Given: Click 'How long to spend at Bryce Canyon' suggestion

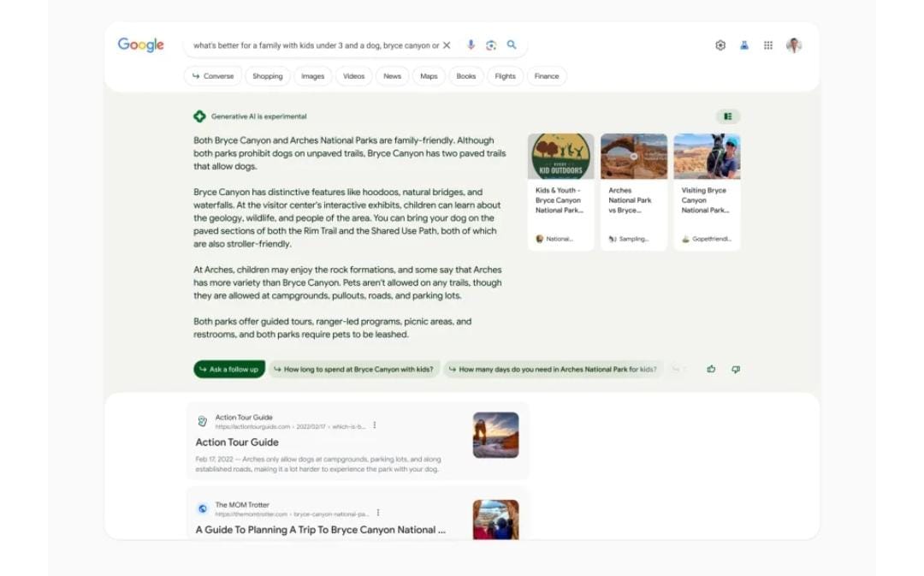Looking at the screenshot, I should click(x=354, y=370).
